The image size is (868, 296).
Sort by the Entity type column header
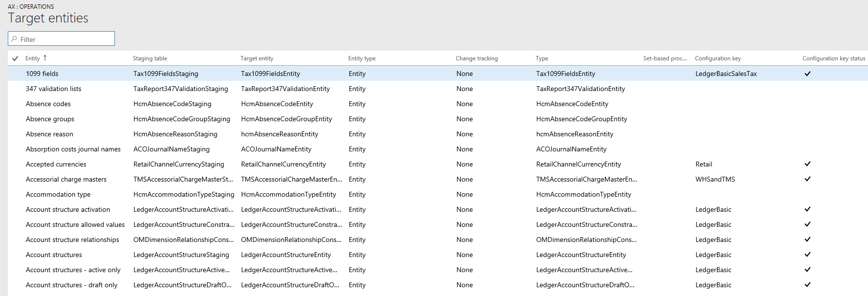tap(362, 58)
